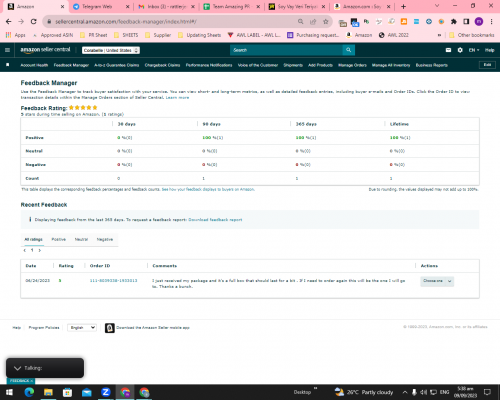Go back using the browser back arrow
Viewport: 500px width, 400px height.
tap(8, 22)
